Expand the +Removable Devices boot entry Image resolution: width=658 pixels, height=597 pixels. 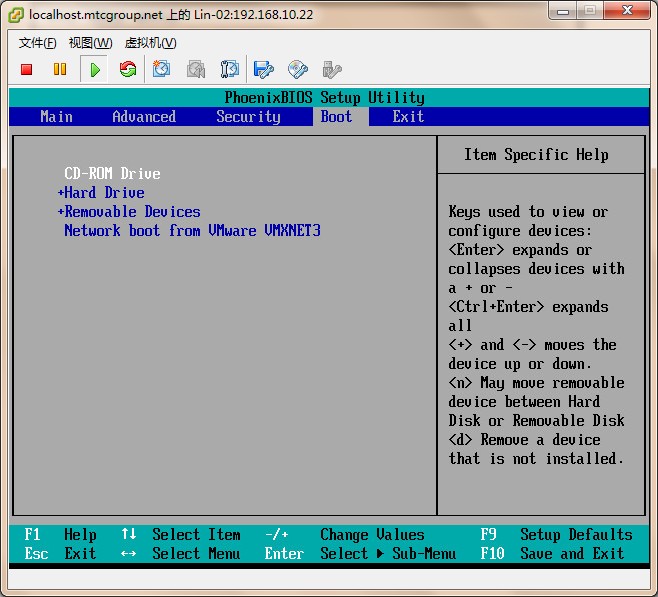tap(129, 211)
